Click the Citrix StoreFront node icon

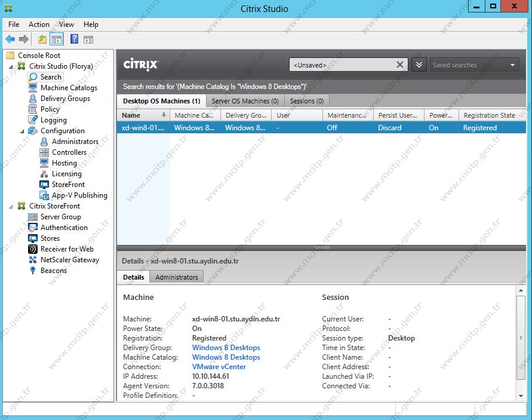point(21,206)
